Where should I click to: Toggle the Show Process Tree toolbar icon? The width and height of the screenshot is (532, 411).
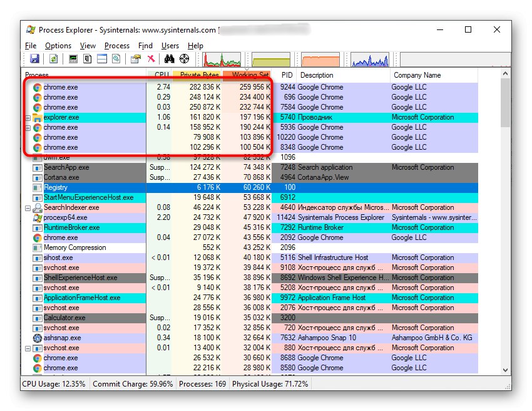point(88,59)
